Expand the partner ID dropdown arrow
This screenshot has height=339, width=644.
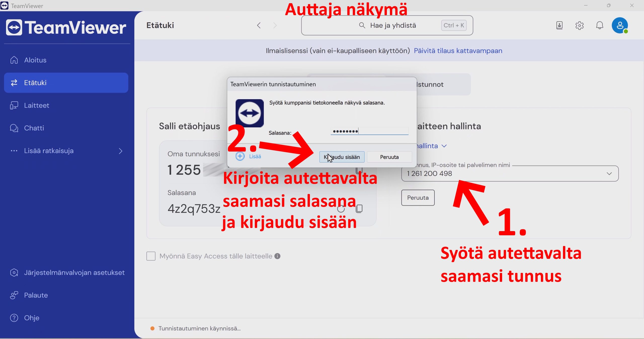[609, 174]
